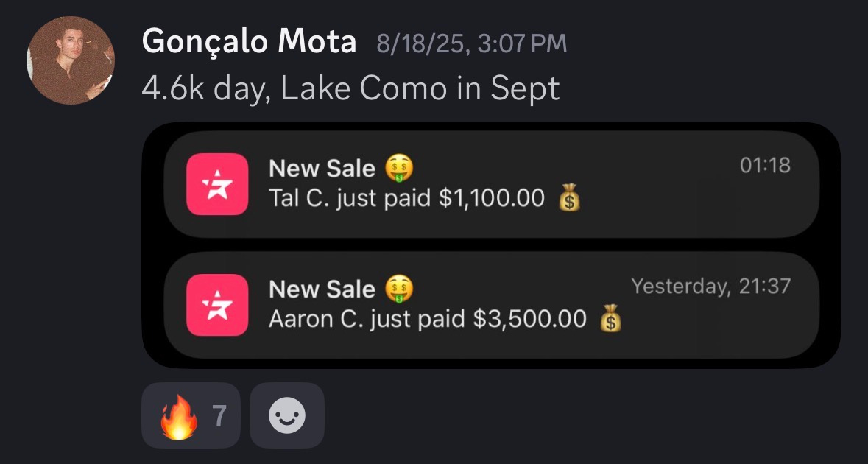Click the money-face emoji in the Yesterday notification

(398, 289)
